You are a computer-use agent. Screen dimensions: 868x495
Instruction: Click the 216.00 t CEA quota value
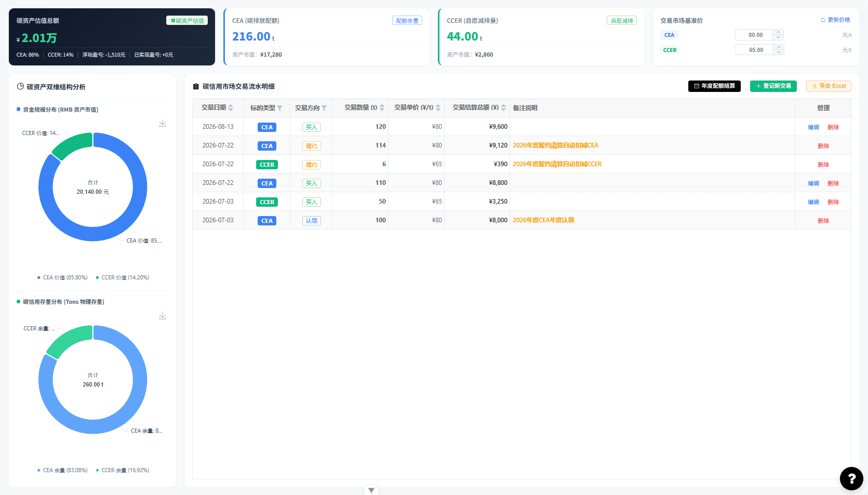[x=253, y=37]
